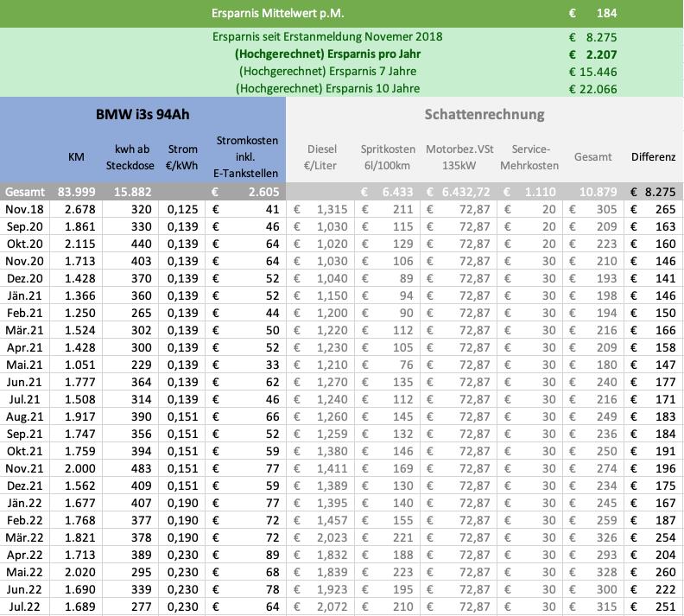Viewport: 684px width, 616px height.
Task: Click total motor tax cell 6.432,72
Action: click(x=465, y=192)
